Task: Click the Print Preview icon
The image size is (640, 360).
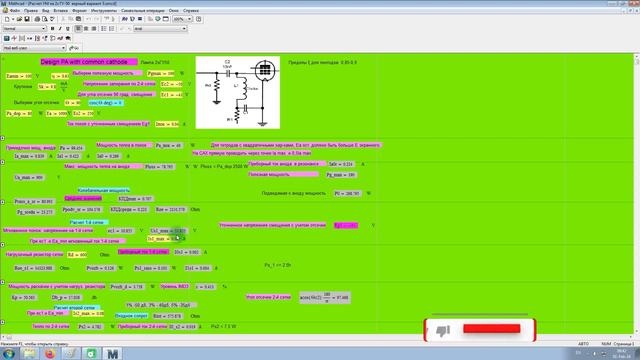Action: tap(44, 19)
